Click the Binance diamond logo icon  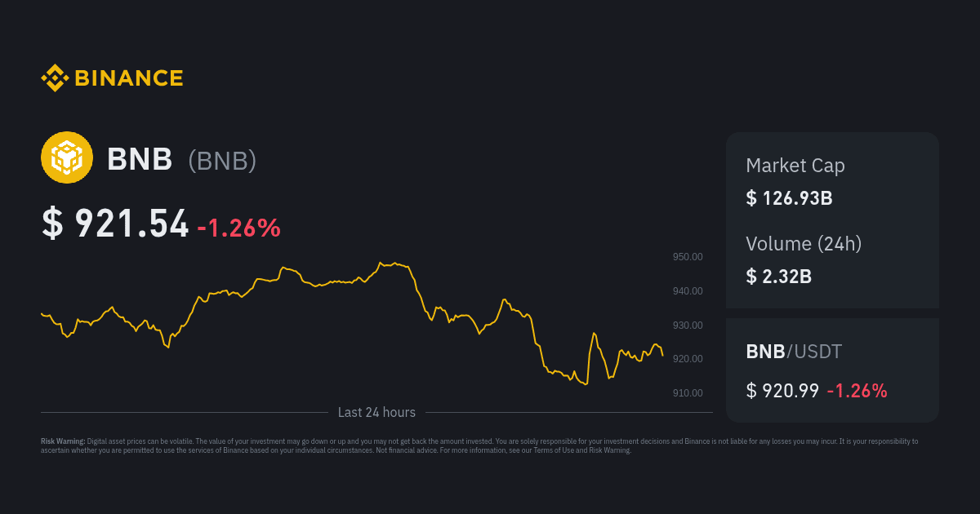(55, 78)
